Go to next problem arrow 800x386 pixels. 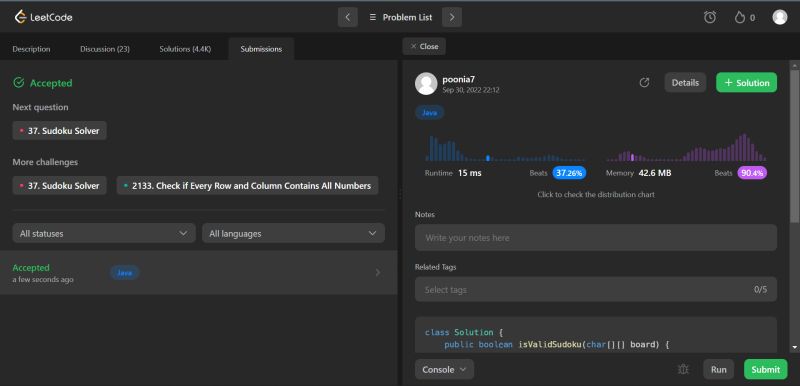tap(452, 17)
